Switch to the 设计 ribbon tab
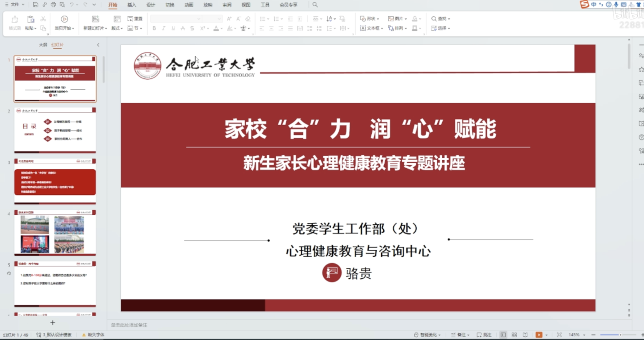This screenshot has width=644, height=340. (151, 5)
